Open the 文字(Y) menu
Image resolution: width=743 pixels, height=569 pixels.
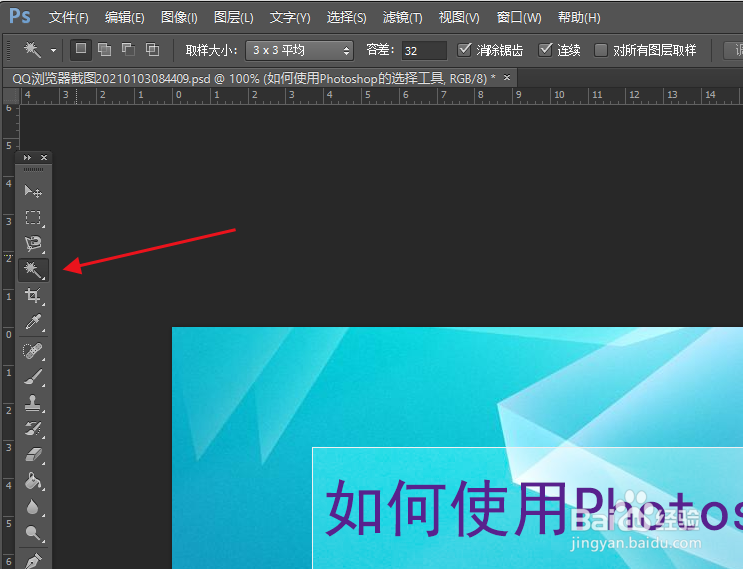pos(290,18)
